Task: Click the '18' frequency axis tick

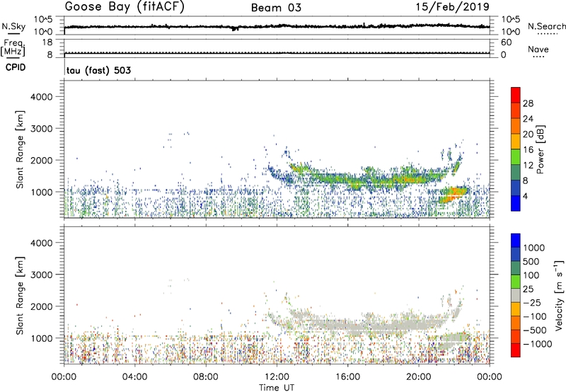Action: (x=47, y=42)
